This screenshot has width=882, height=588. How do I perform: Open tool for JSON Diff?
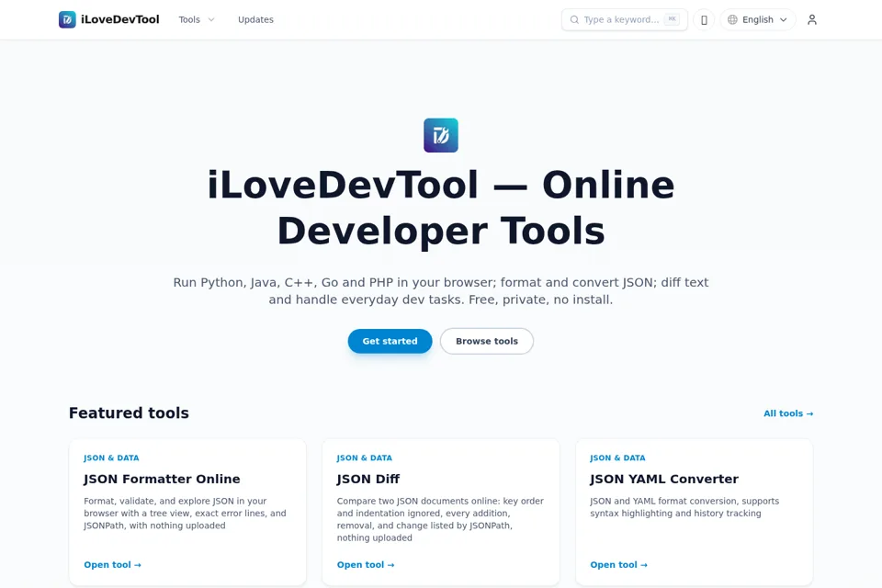[x=365, y=565]
